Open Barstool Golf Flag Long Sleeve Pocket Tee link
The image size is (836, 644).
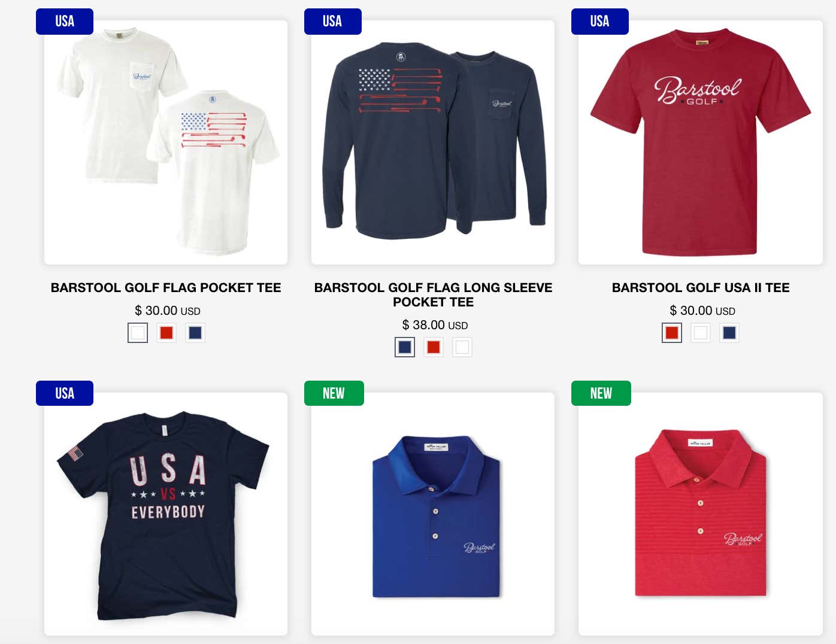coord(433,295)
